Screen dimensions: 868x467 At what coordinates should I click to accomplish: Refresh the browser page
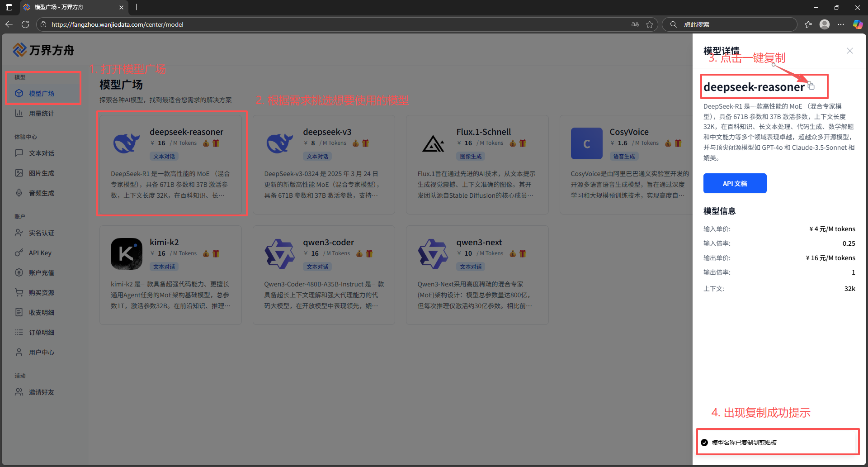[25, 24]
